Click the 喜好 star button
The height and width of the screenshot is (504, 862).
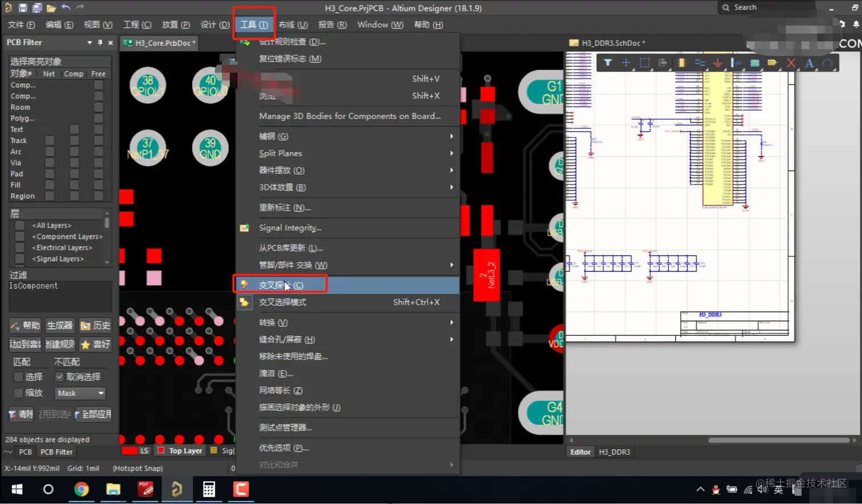click(95, 344)
